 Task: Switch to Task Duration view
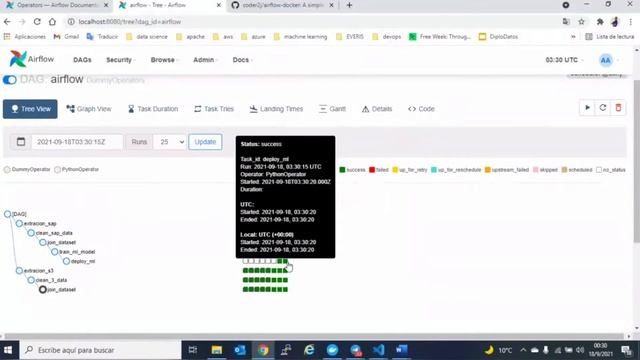tap(153, 109)
